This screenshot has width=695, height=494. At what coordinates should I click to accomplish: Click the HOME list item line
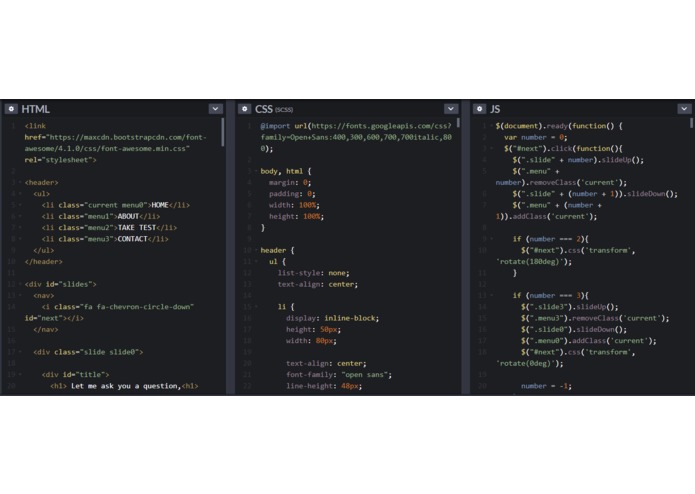coord(116,205)
